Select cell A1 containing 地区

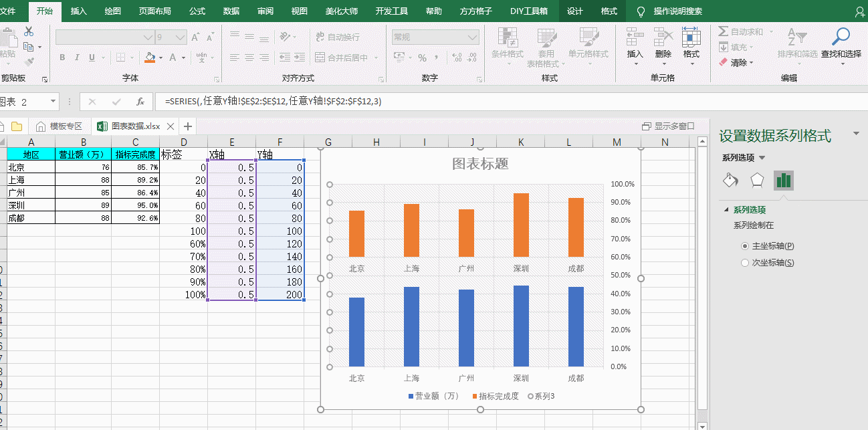pyautogui.click(x=31, y=154)
